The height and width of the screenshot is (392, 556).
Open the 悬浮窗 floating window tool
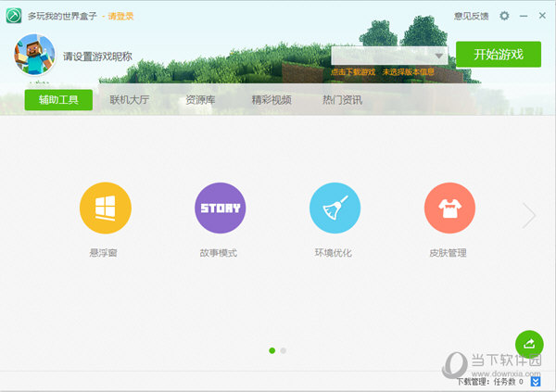(106, 208)
